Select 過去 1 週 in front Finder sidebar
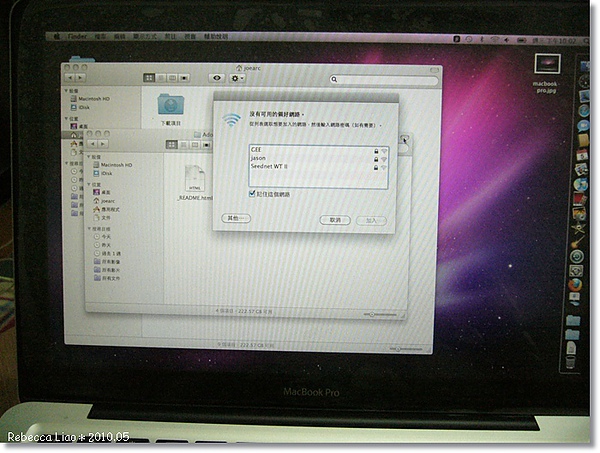This screenshot has width=600, height=453. click(x=107, y=254)
